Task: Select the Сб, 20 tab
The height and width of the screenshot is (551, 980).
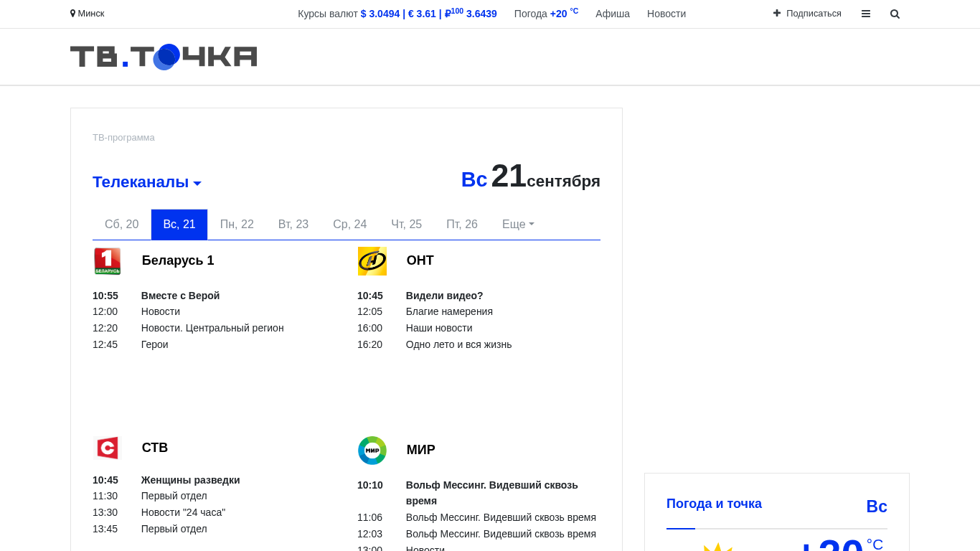Action: tap(121, 225)
